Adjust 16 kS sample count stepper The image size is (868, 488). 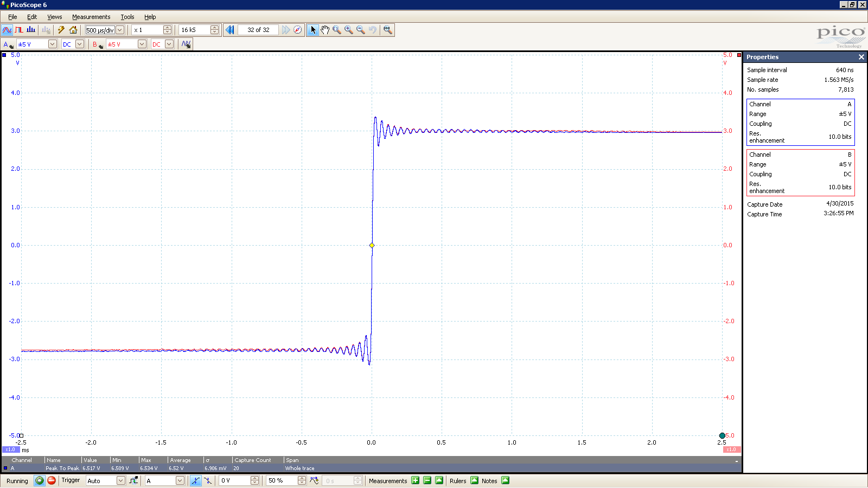tap(214, 30)
